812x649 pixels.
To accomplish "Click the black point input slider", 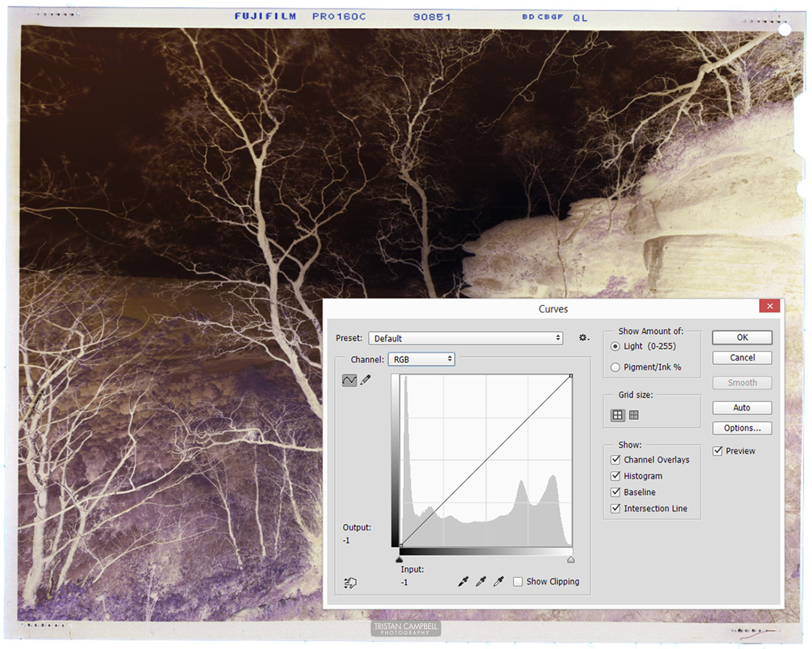I will (x=399, y=560).
